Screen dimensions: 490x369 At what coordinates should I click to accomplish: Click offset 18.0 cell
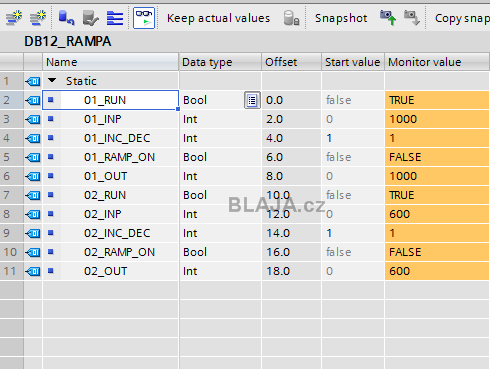tap(292, 271)
